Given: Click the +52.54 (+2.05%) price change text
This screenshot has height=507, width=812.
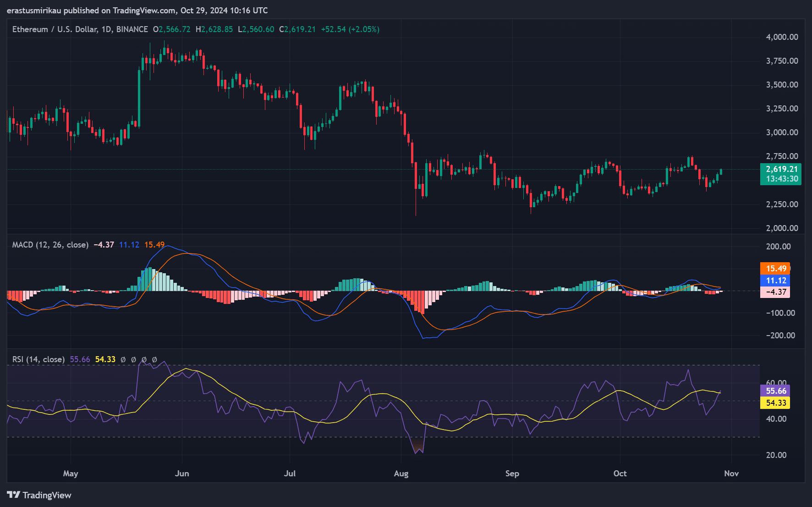Looking at the screenshot, I should click(350, 29).
